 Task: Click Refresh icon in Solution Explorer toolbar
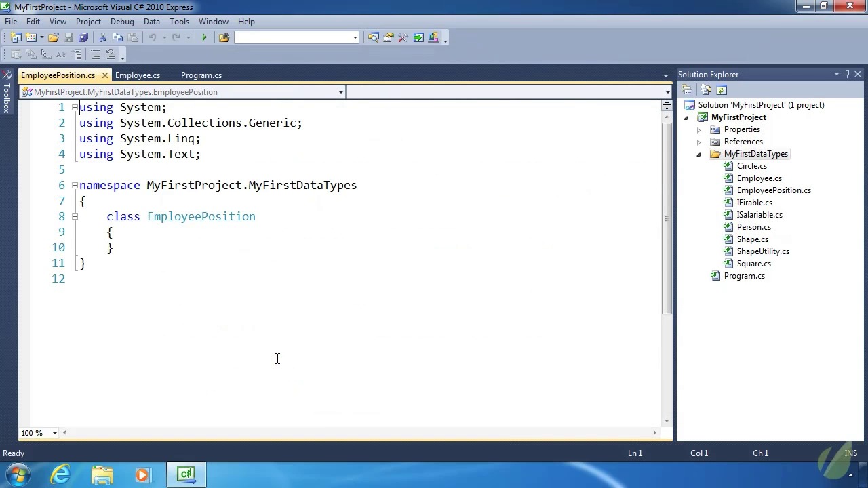point(722,90)
